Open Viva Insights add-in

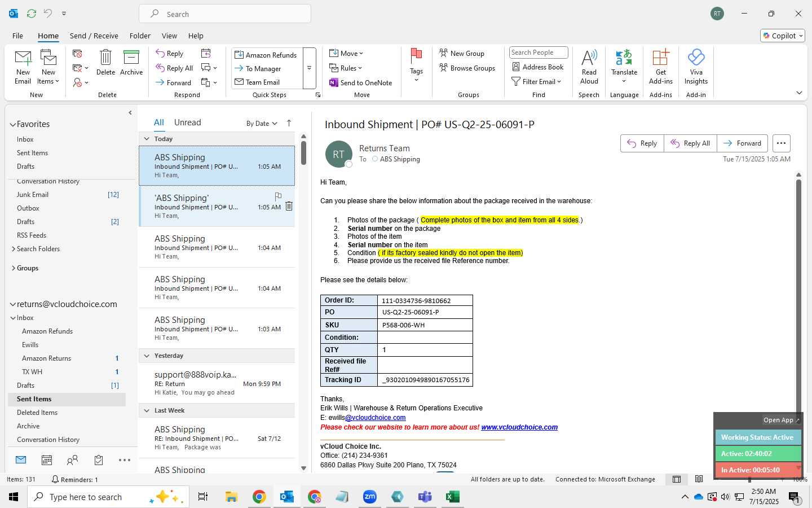[696, 67]
